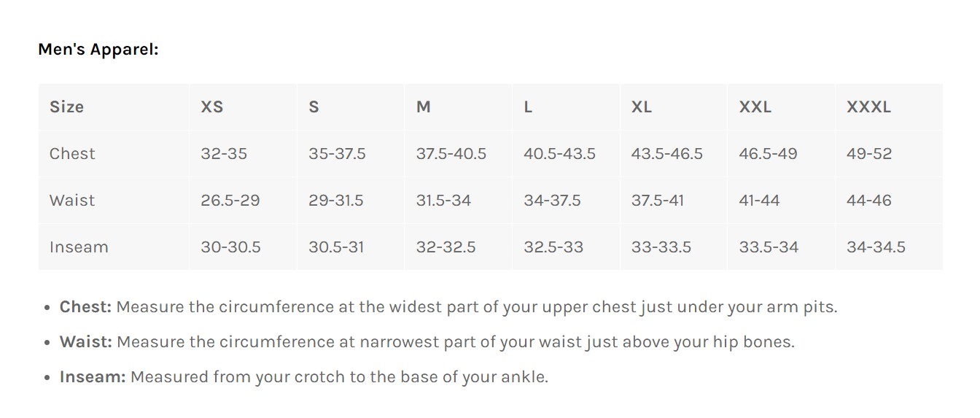Image resolution: width=980 pixels, height=418 pixels.
Task: Select the medium chest measurement 37.5-40.5
Action: pos(451,153)
